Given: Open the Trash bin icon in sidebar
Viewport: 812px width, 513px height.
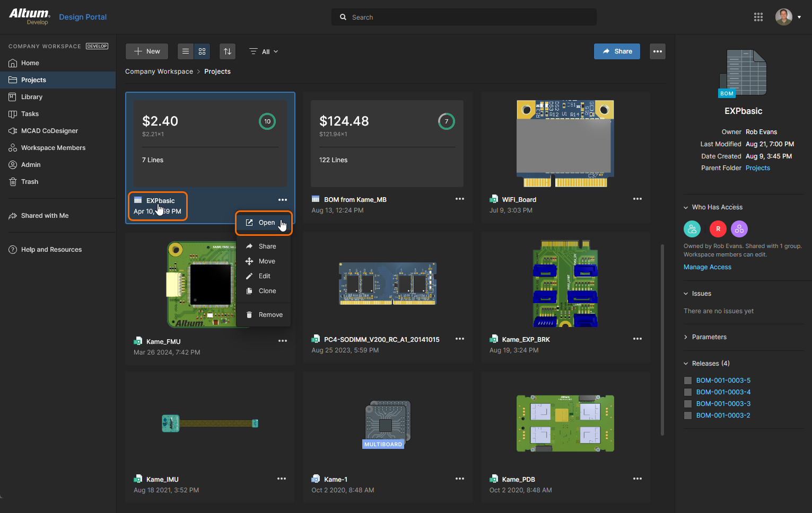Looking at the screenshot, I should (x=13, y=182).
